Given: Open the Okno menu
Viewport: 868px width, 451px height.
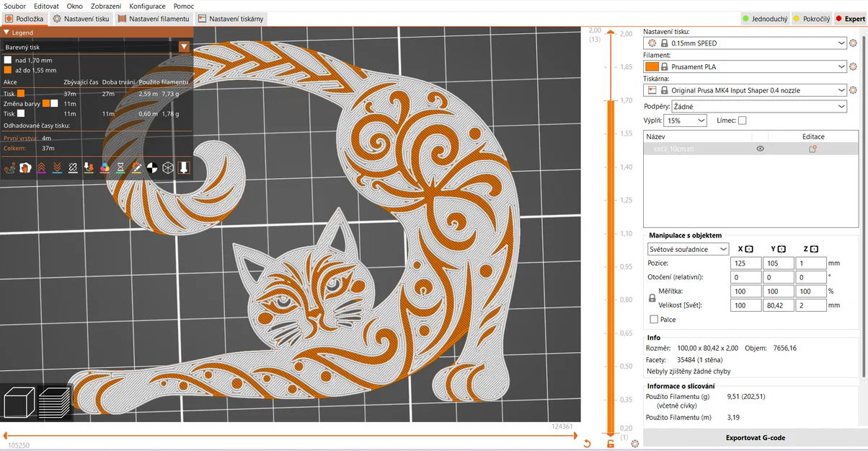Looking at the screenshot, I should [x=75, y=6].
